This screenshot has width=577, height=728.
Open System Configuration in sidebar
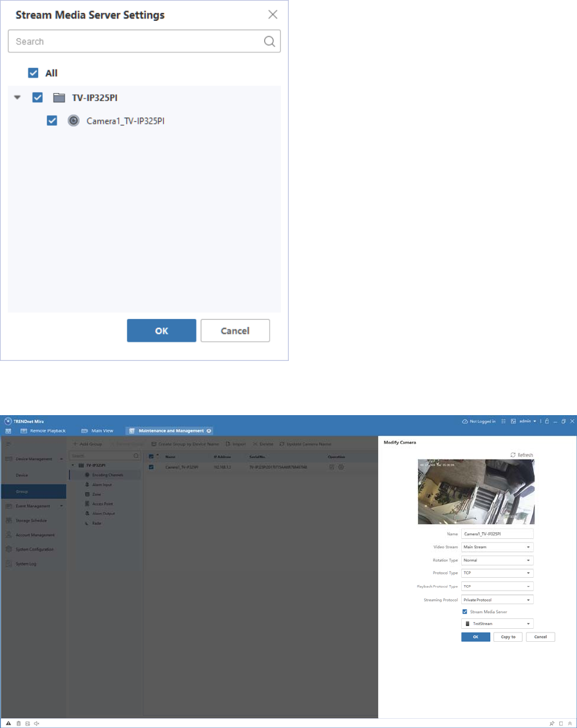pyautogui.click(x=33, y=549)
